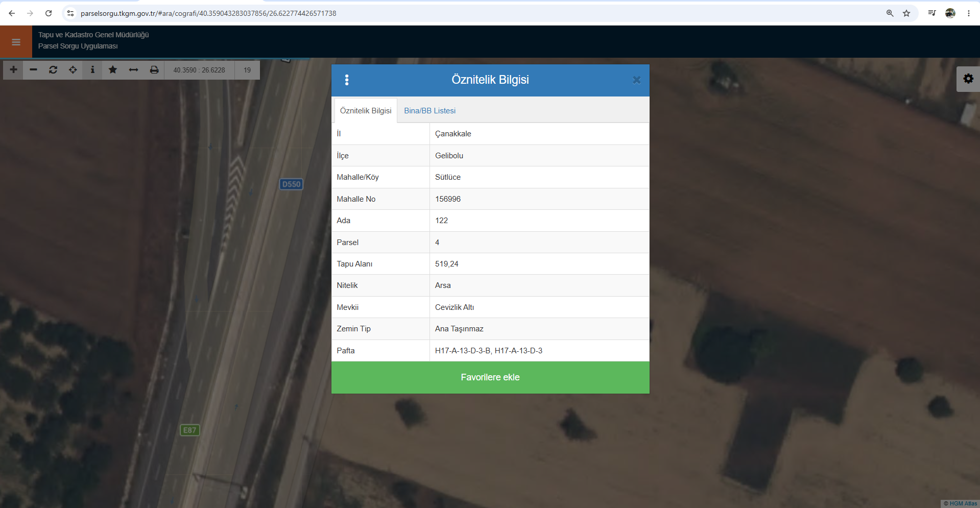Open the three-dot menu in Öznitelik Bilgisi
Viewport: 980px width, 508px height.
pyautogui.click(x=347, y=80)
